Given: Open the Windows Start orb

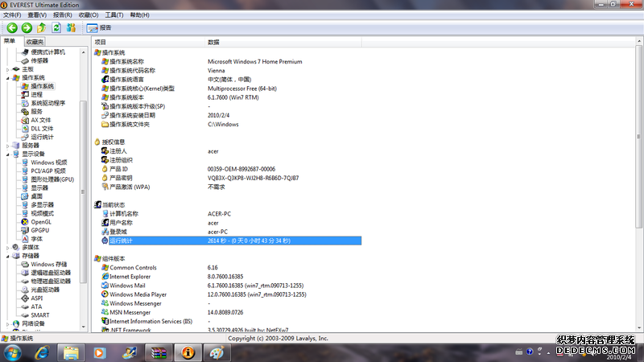Looking at the screenshot, I should tap(13, 353).
